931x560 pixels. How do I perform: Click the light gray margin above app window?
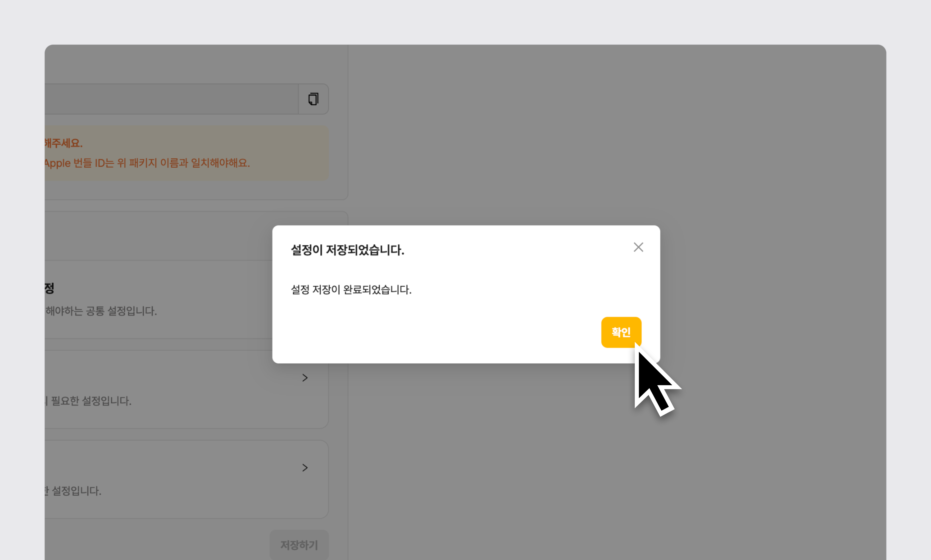pyautogui.click(x=465, y=22)
